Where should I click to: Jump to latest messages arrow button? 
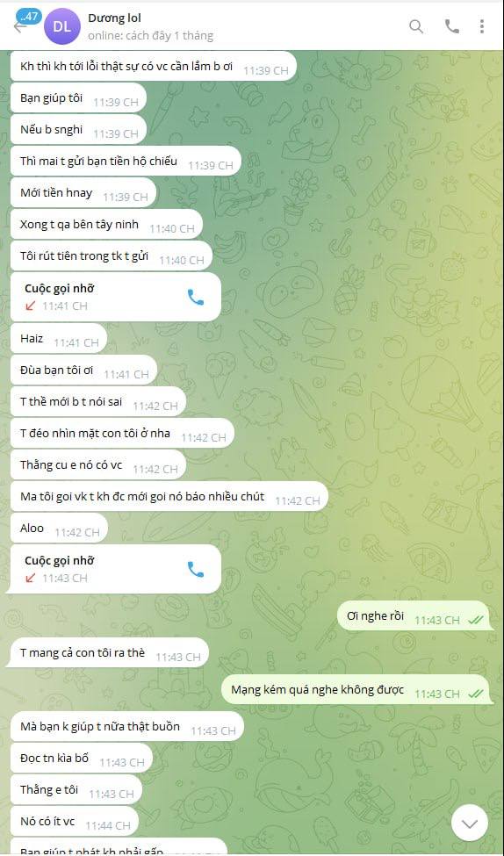tap(470, 824)
